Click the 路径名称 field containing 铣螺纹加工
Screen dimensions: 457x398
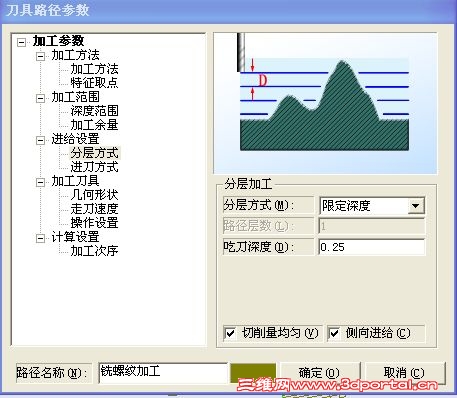163,372
